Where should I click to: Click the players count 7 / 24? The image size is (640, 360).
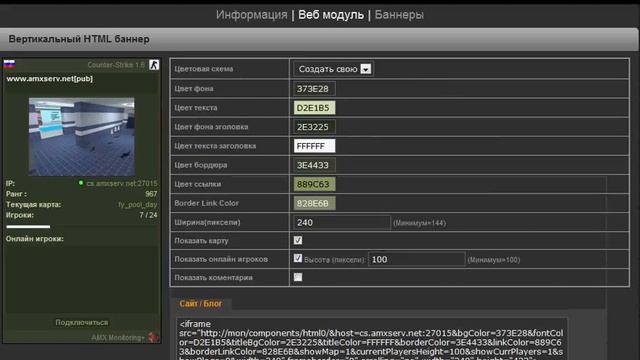tap(148, 215)
